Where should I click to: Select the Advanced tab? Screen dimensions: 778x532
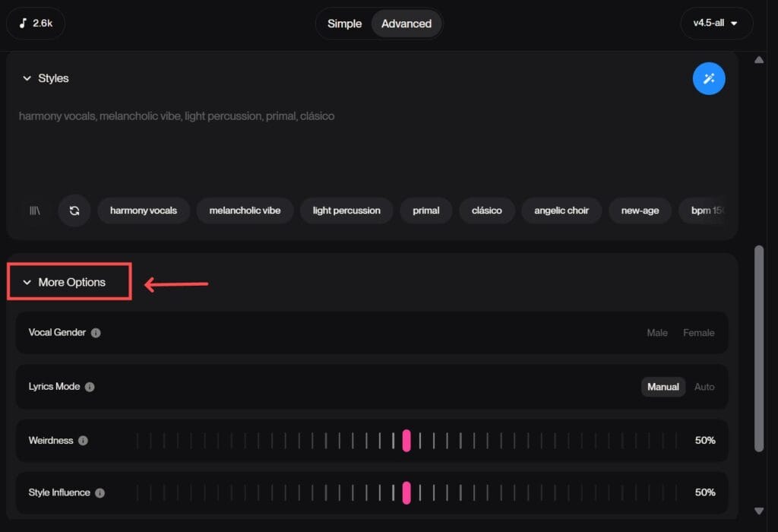pyautogui.click(x=406, y=24)
